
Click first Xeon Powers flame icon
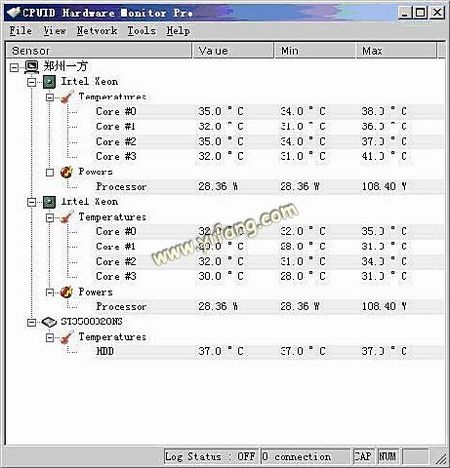coord(67,172)
